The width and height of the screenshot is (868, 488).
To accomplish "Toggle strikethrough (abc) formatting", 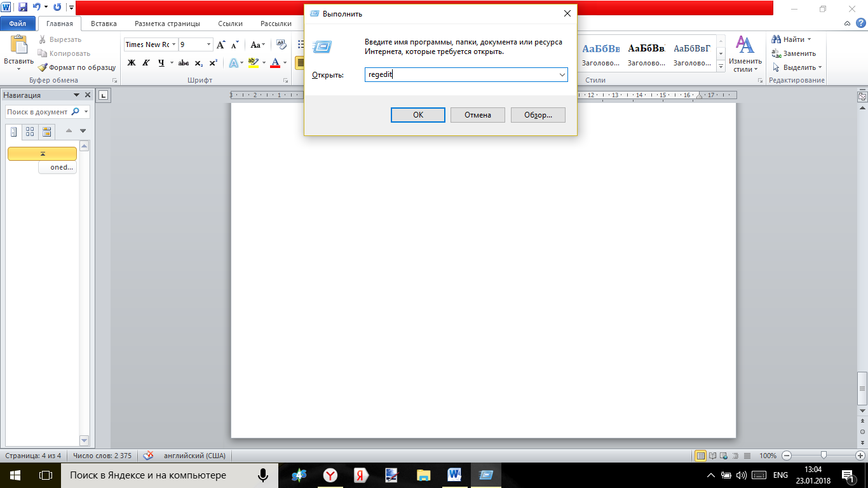I will point(184,63).
